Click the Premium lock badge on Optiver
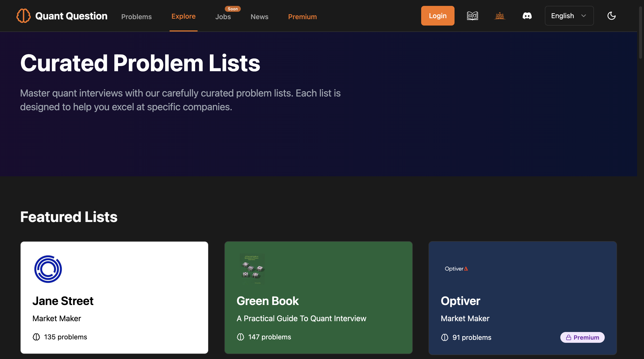The image size is (644, 359). click(582, 337)
